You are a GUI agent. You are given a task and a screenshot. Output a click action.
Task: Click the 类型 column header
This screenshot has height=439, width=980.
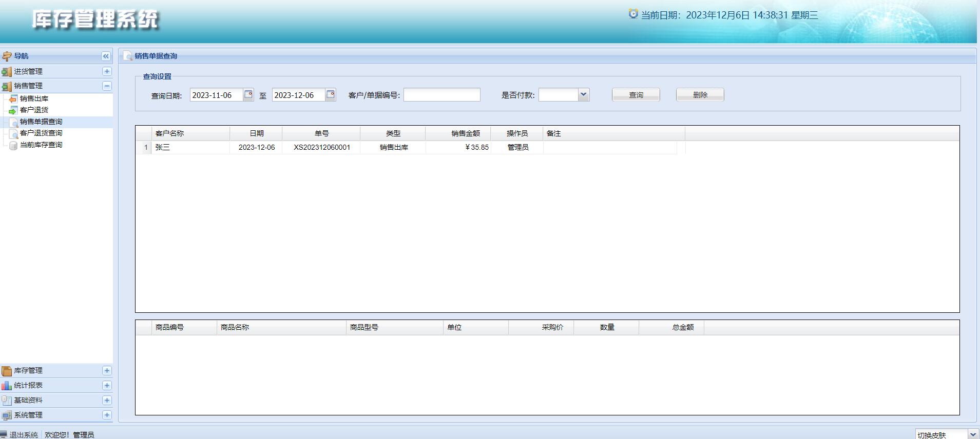(x=393, y=133)
